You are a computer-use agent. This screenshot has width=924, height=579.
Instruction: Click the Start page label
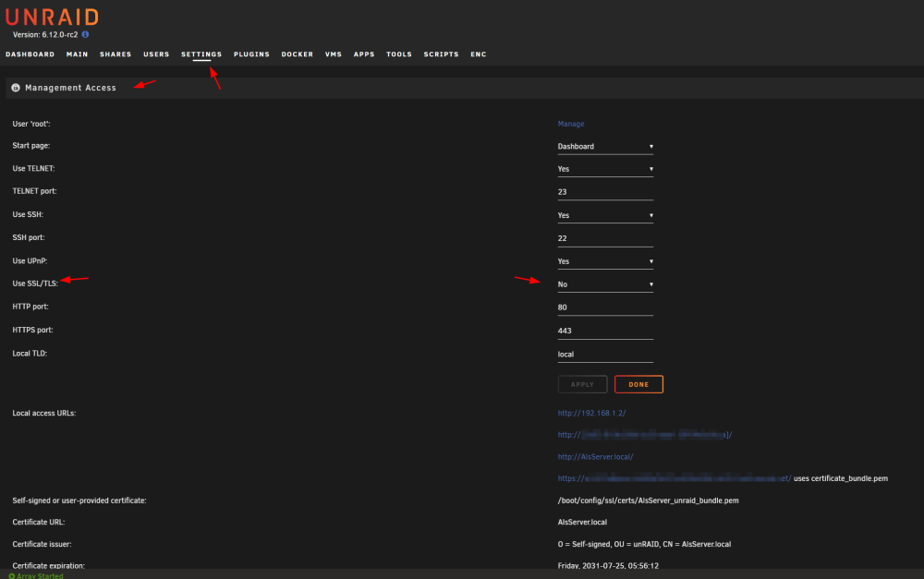coord(31,146)
